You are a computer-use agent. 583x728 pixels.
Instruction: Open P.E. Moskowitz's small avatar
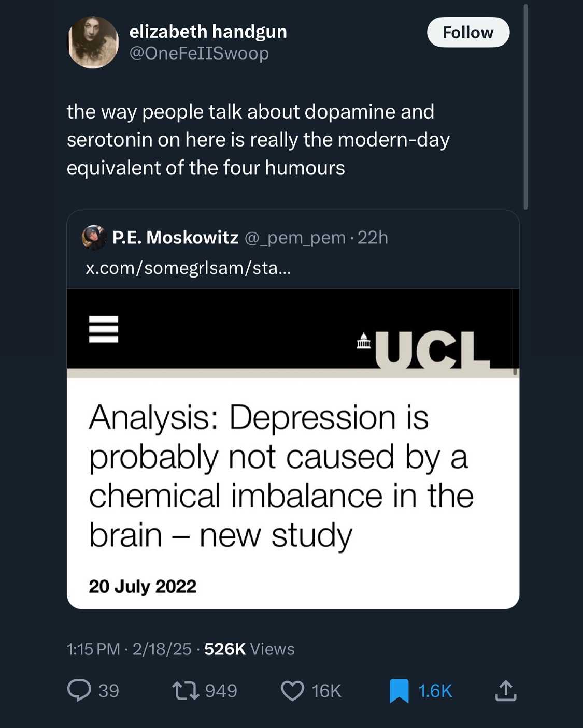click(x=94, y=238)
